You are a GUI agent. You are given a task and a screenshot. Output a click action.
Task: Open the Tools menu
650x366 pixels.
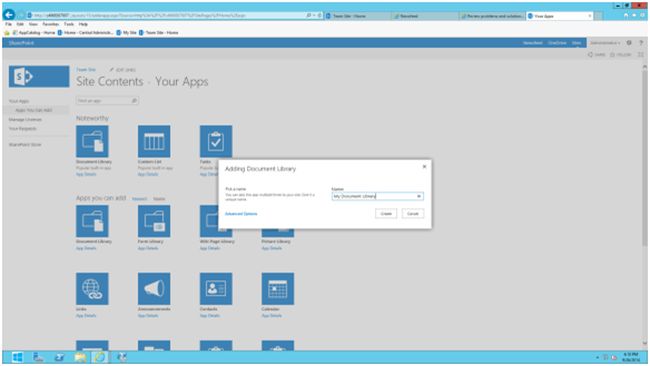69,24
